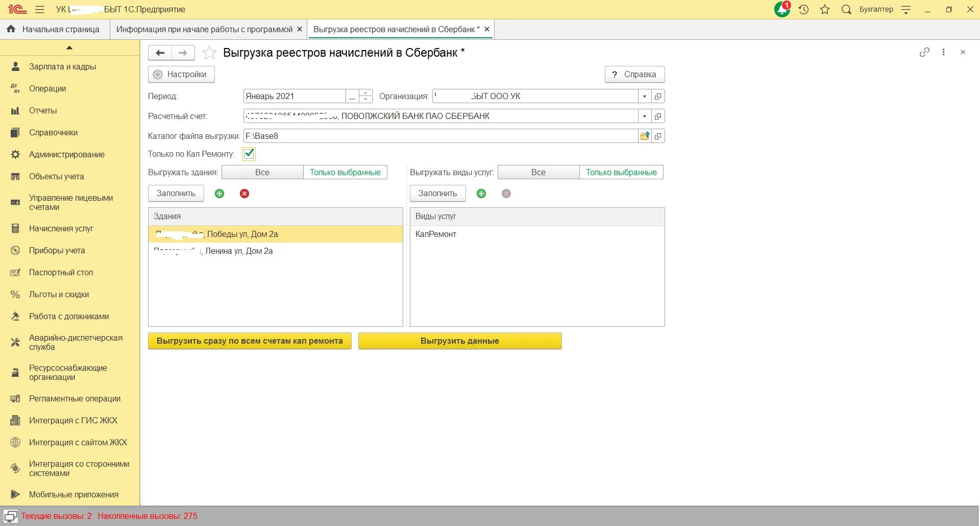Expand the Расчетный счет dropdown arrow
Image resolution: width=980 pixels, height=526 pixels.
click(x=645, y=116)
